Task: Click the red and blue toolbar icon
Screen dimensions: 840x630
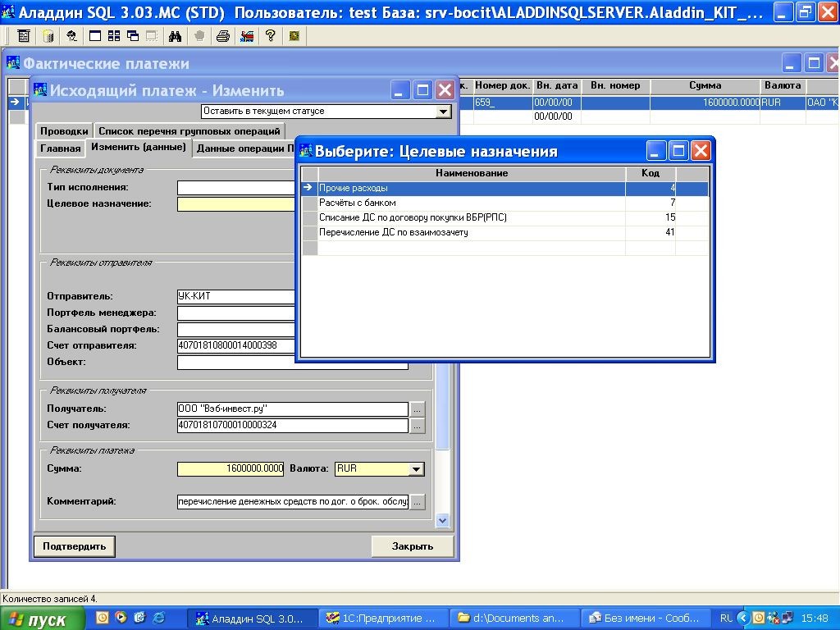Action: [x=247, y=36]
